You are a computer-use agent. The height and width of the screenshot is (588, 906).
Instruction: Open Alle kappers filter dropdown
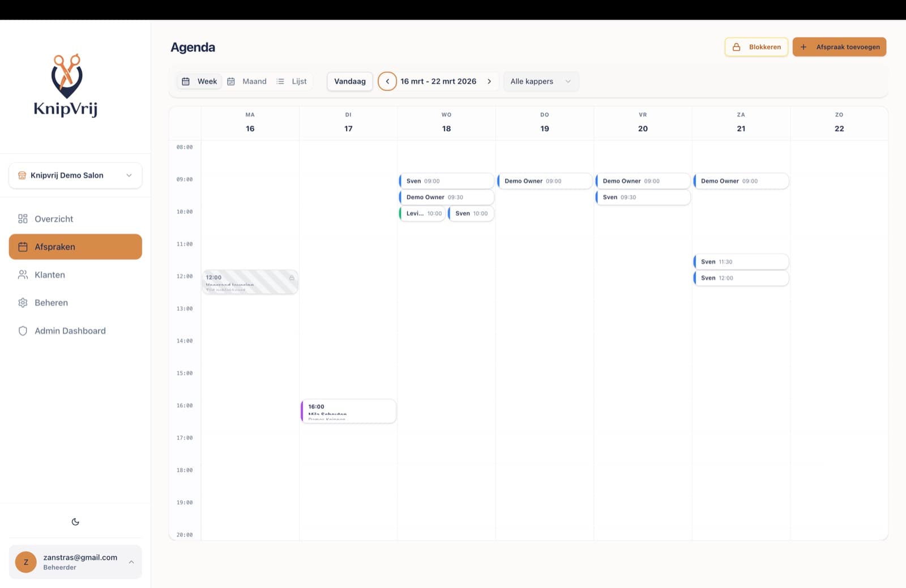[541, 81]
